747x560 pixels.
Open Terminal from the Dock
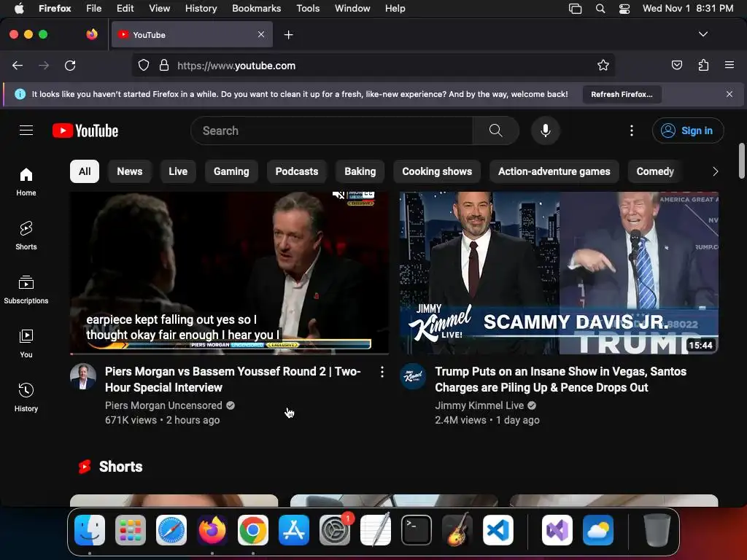[417, 530]
